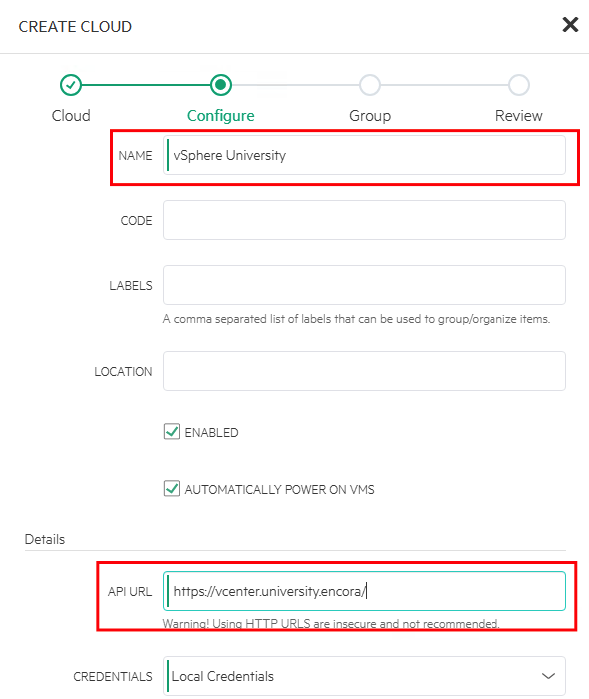Click the NAME field label
The image size is (589, 699).
(x=136, y=156)
